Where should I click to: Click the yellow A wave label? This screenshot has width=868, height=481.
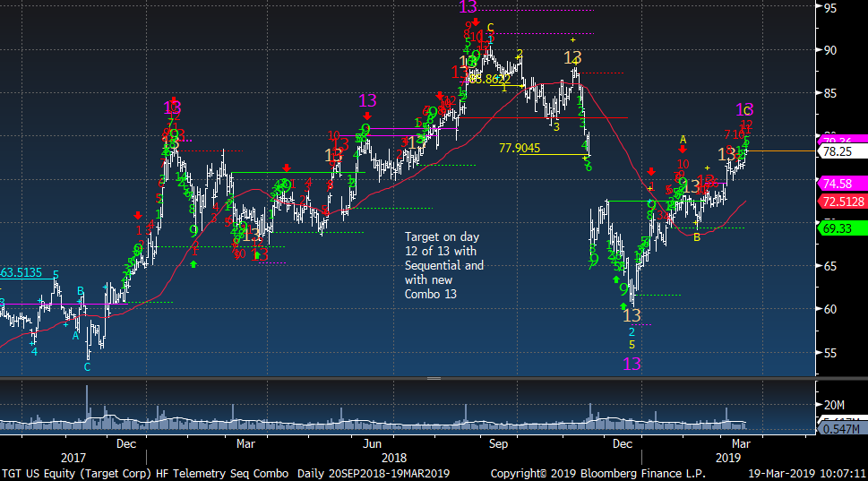point(683,140)
